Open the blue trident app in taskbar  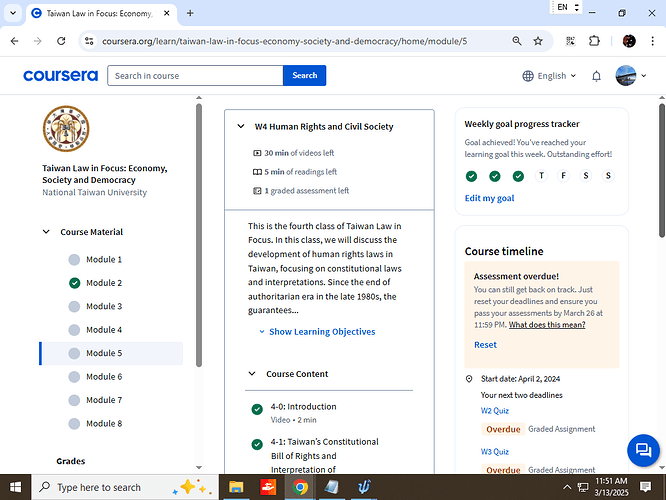[x=364, y=487]
